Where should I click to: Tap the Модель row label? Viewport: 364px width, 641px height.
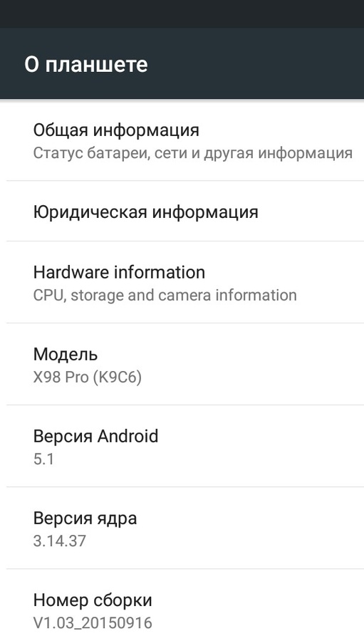pos(66,354)
